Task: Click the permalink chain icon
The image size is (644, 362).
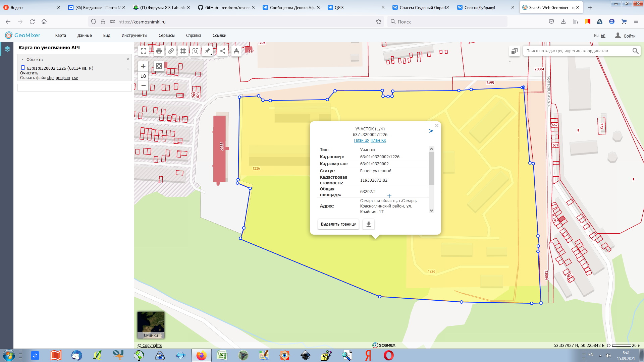Action: click(171, 51)
